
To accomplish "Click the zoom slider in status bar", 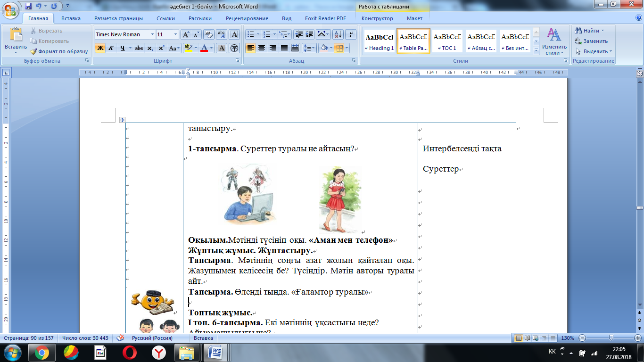I will (611, 338).
